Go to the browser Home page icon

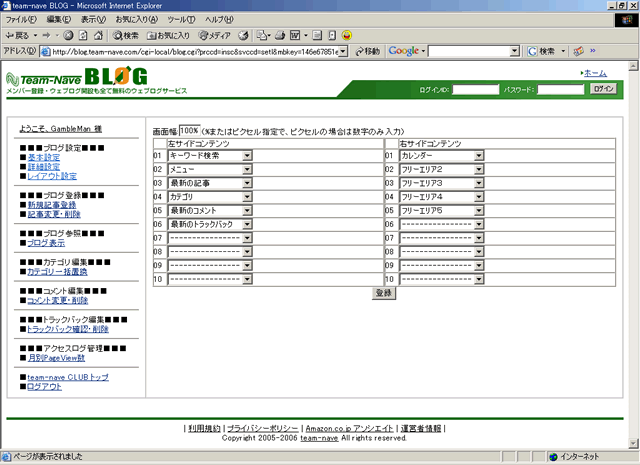click(x=97, y=35)
